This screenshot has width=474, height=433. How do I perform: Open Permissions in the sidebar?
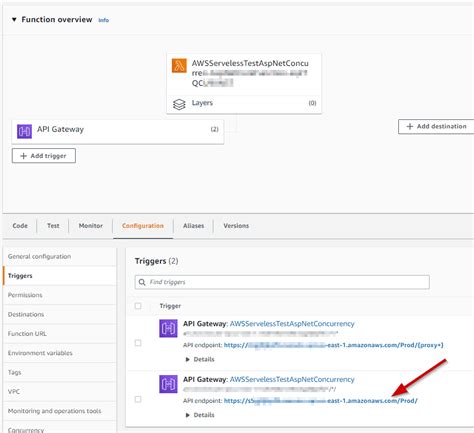(x=25, y=295)
